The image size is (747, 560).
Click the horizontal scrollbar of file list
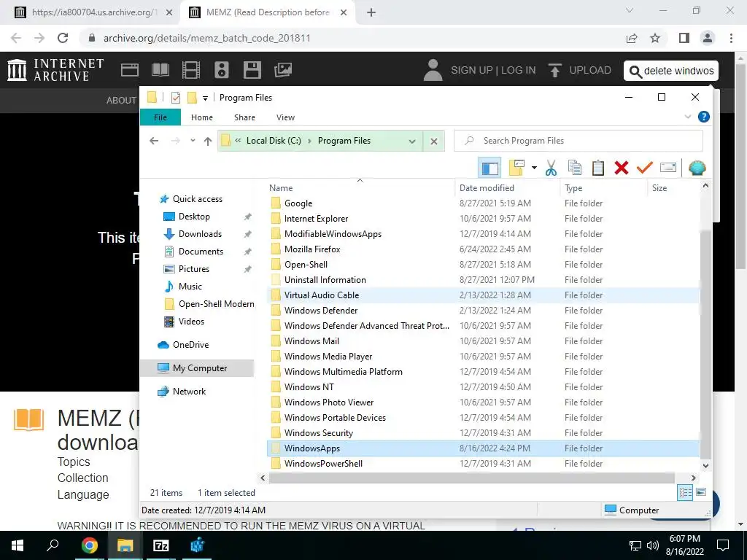(472, 478)
